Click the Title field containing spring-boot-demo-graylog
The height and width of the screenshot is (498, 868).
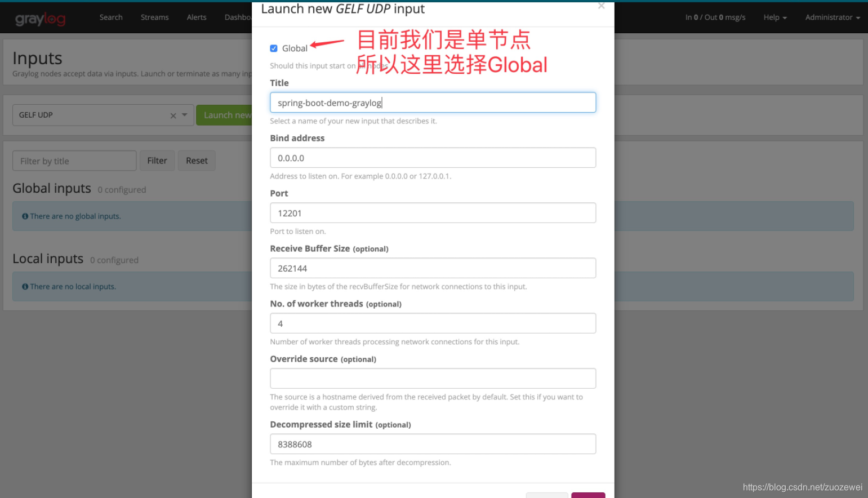pos(433,103)
